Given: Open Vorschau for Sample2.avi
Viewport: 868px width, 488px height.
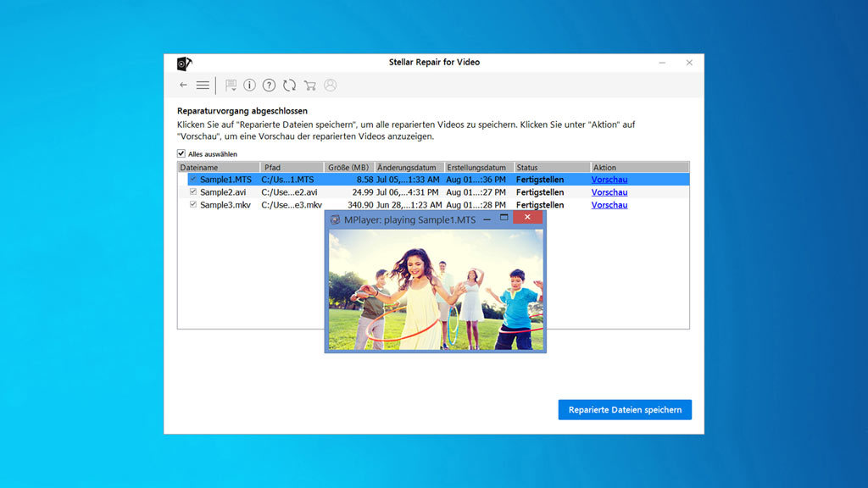Looking at the screenshot, I should [609, 192].
